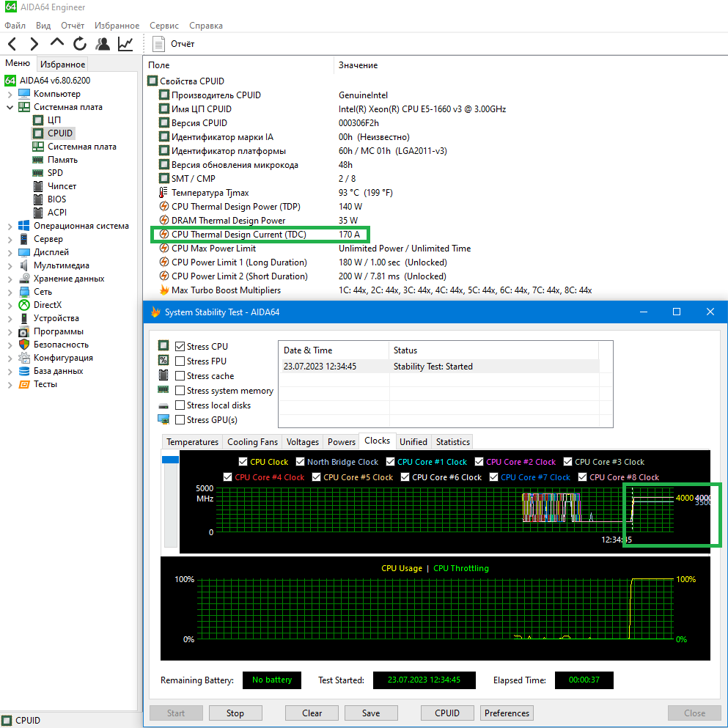
Task: Open the Память memory tree item
Action: coord(62,160)
